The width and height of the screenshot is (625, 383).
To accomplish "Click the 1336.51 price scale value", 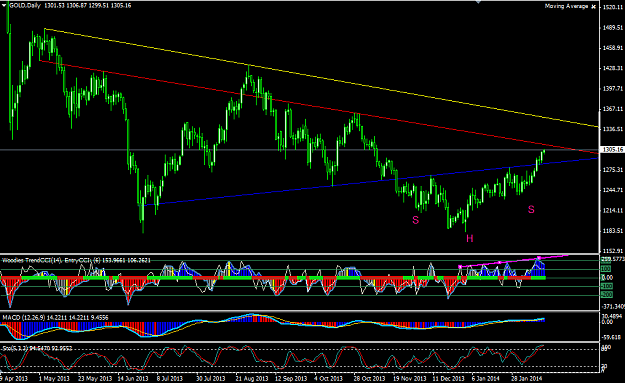I will tap(613, 129).
